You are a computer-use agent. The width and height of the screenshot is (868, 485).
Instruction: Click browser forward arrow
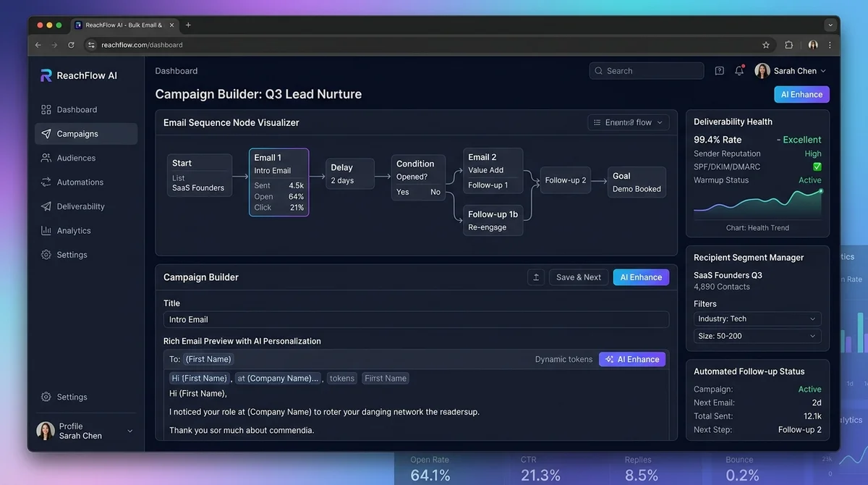(x=54, y=45)
